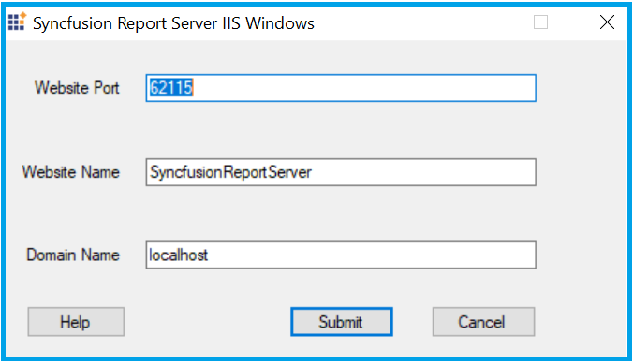
Task: Click the Website Port label
Action: [x=77, y=88]
